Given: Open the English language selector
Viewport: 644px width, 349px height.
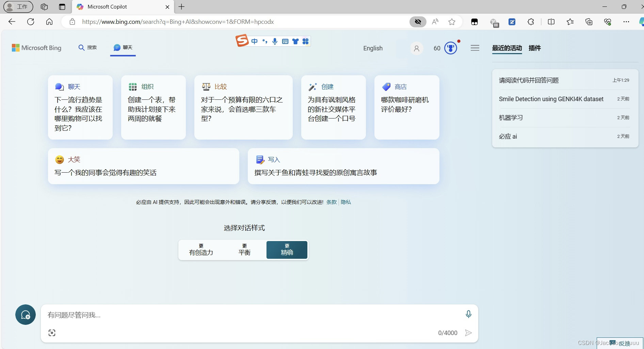Looking at the screenshot, I should pyautogui.click(x=373, y=48).
